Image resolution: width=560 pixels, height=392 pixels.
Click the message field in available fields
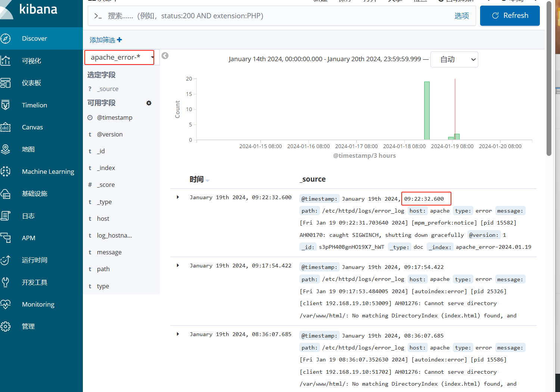[109, 252]
